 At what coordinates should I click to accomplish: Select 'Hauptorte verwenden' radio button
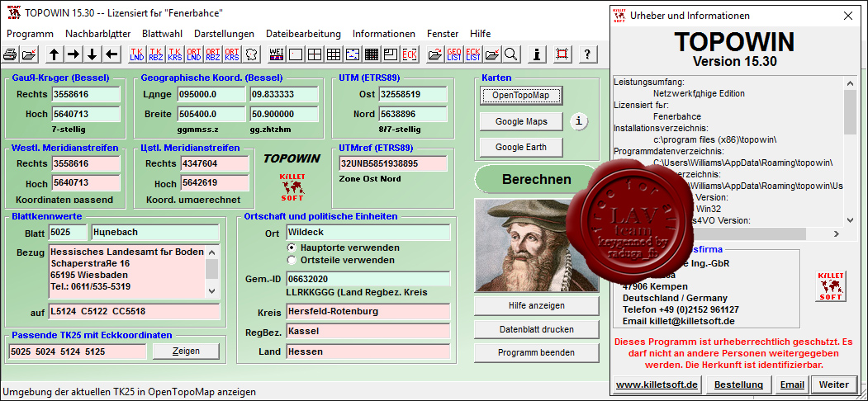pyautogui.click(x=292, y=248)
